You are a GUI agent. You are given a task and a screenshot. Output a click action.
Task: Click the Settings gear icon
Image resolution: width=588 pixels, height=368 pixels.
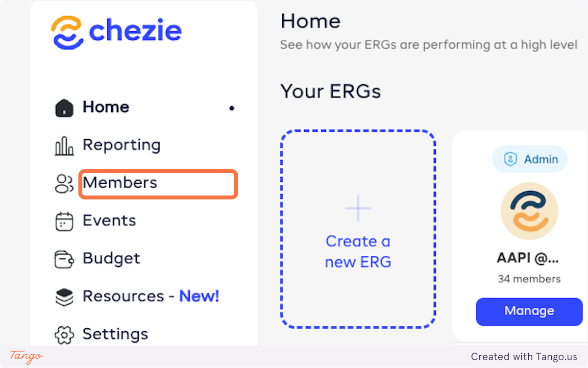click(x=64, y=335)
